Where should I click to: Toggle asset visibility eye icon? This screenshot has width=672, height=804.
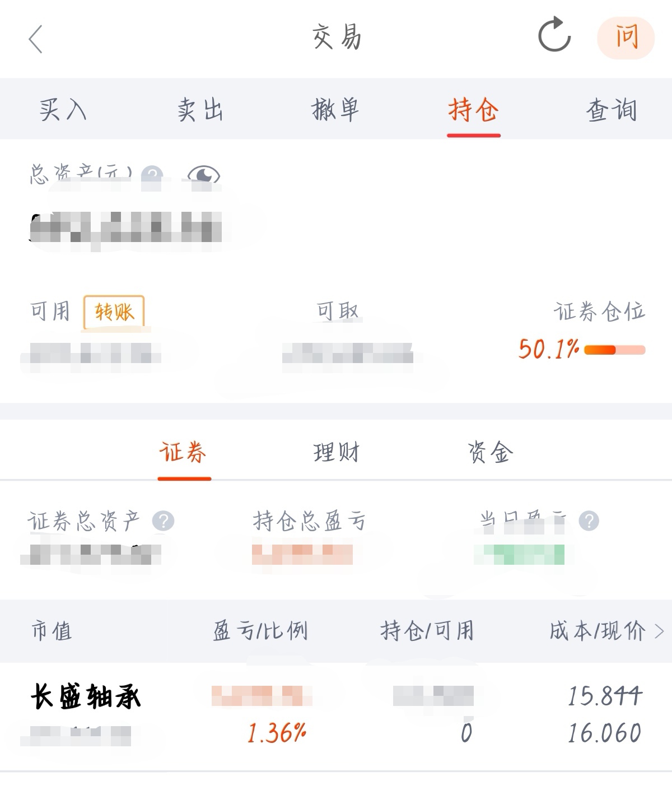tap(204, 174)
